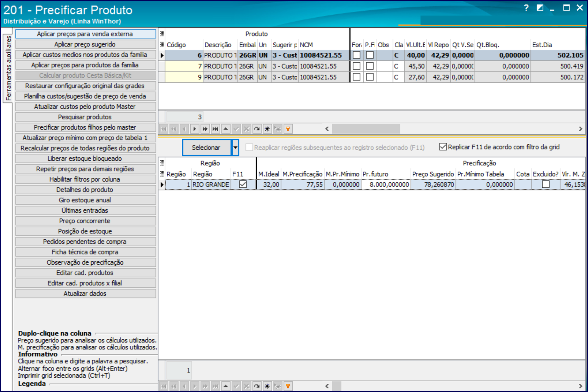Click first-record icon in Produto grid navigator

pyautogui.click(x=163, y=129)
